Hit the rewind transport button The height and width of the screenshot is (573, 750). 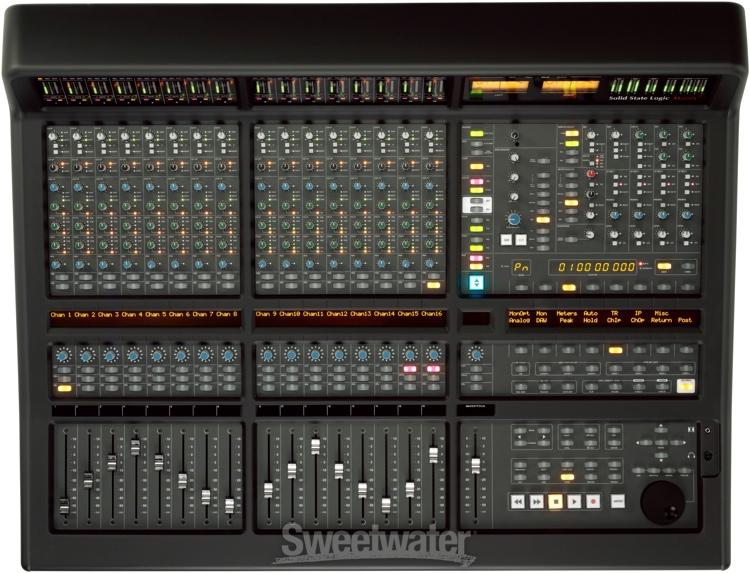(518, 501)
